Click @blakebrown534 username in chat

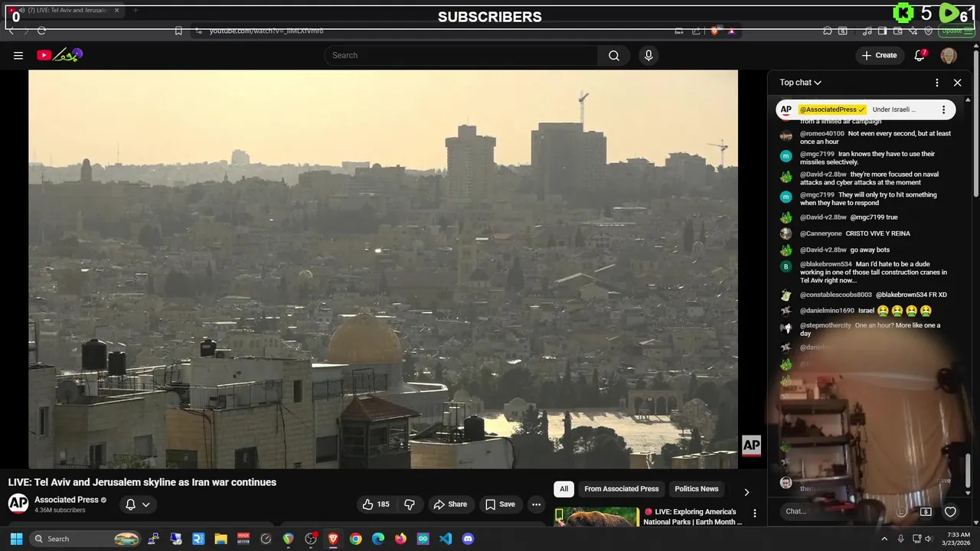pos(825,264)
